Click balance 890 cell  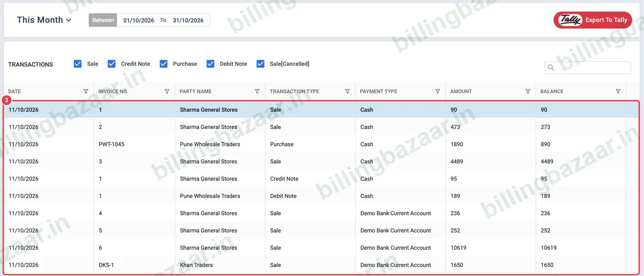[546, 144]
